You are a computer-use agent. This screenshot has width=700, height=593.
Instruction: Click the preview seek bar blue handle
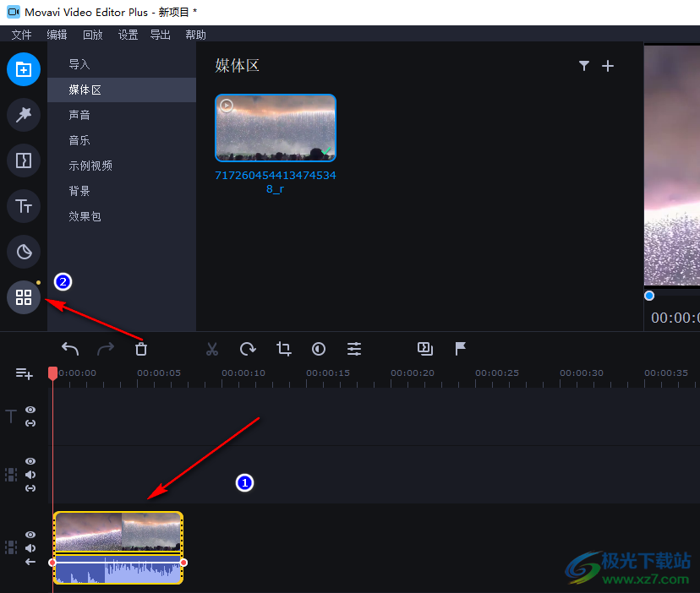pyautogui.click(x=649, y=296)
